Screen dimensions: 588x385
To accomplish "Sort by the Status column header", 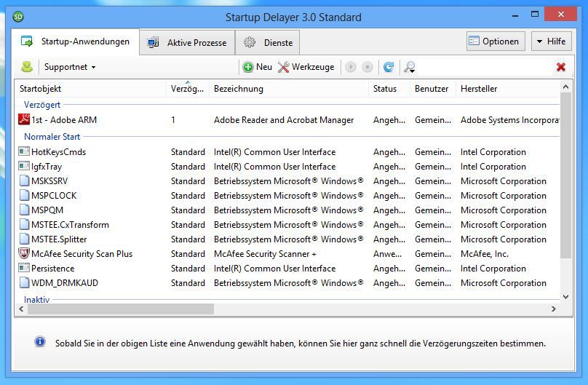I will tap(389, 89).
